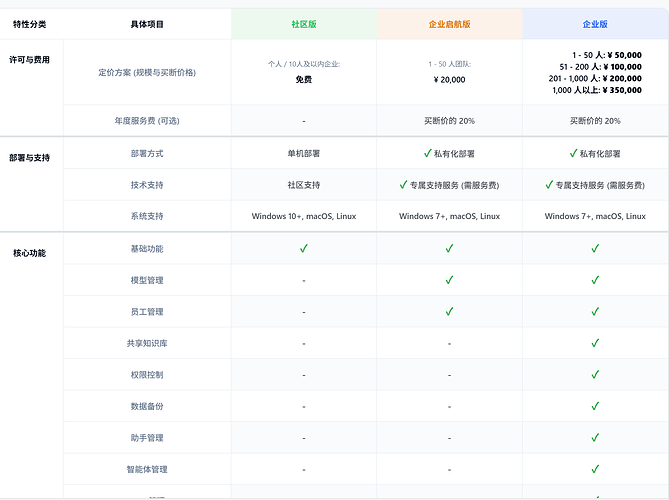669x500 pixels.
Task: Select the 部署与支持 category label
Action: point(29,158)
